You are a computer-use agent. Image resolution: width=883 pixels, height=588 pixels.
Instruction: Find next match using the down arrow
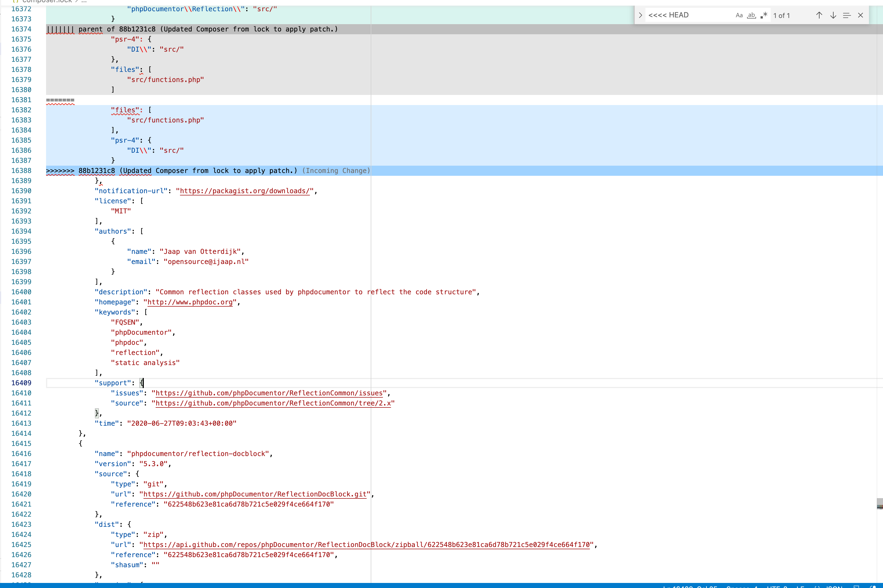(x=833, y=15)
